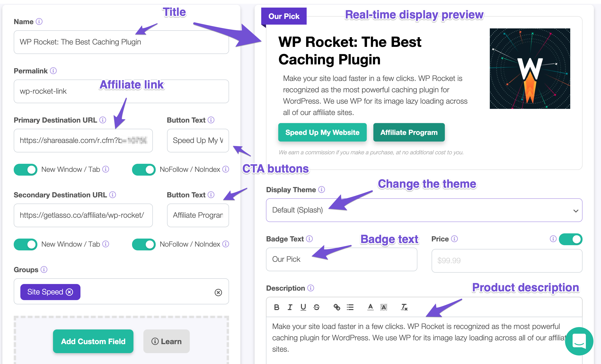Open the text background color picker
Image resolution: width=601 pixels, height=364 pixels.
click(384, 307)
